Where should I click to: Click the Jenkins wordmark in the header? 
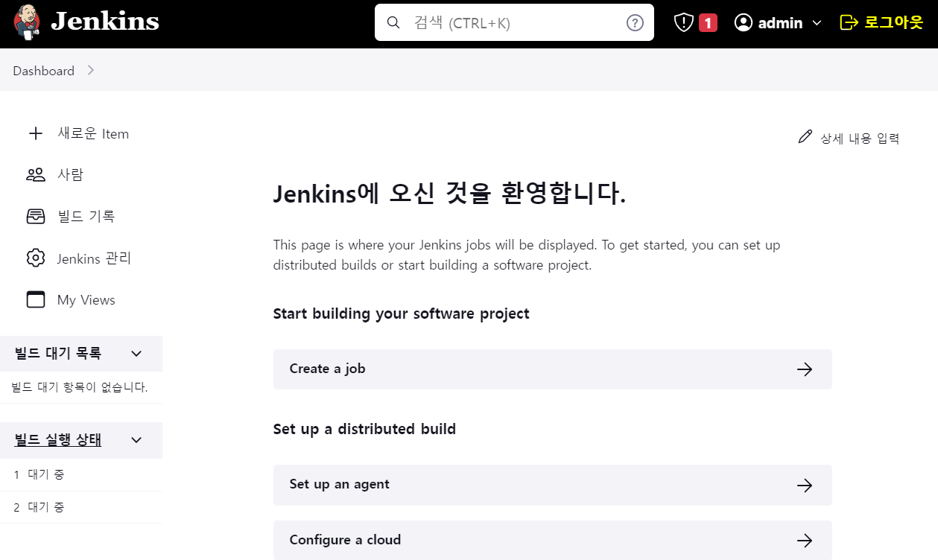tap(105, 22)
